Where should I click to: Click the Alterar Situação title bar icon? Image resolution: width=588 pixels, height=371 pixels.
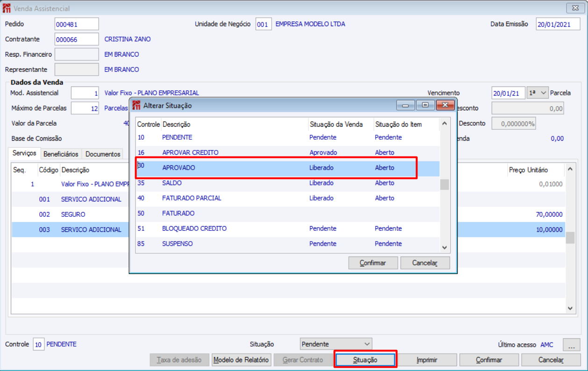click(136, 106)
